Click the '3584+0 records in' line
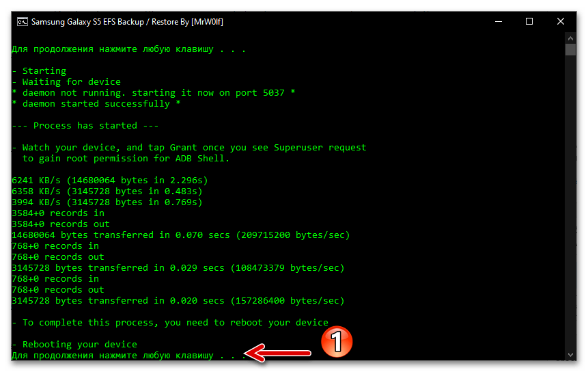This screenshot has width=588, height=372. pos(58,213)
